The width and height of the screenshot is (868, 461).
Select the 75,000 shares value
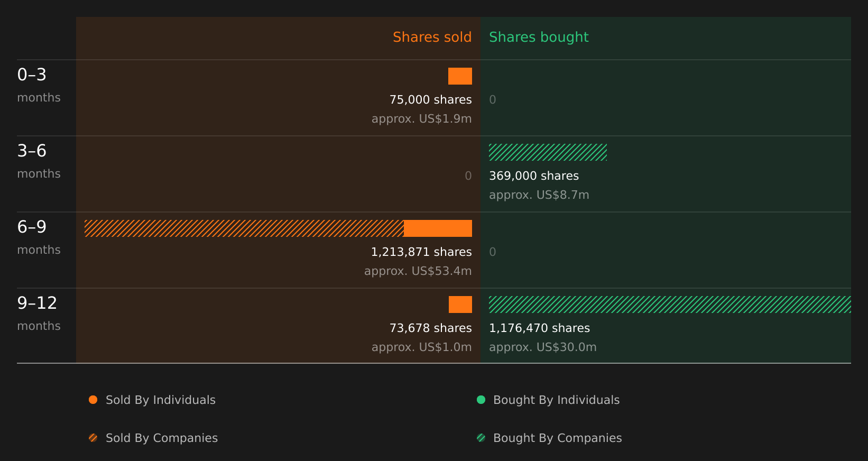[430, 100]
